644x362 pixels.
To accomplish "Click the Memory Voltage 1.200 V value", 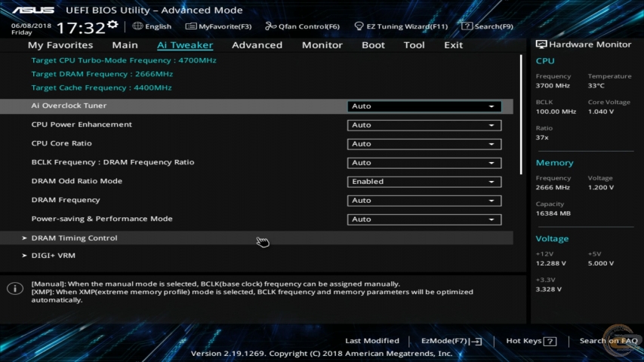I will tap(601, 188).
